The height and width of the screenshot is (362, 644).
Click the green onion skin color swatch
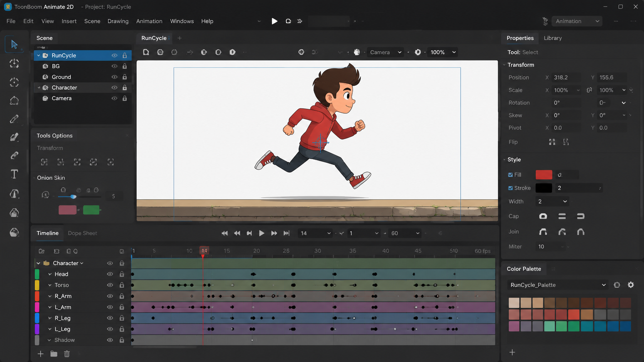coord(91,210)
